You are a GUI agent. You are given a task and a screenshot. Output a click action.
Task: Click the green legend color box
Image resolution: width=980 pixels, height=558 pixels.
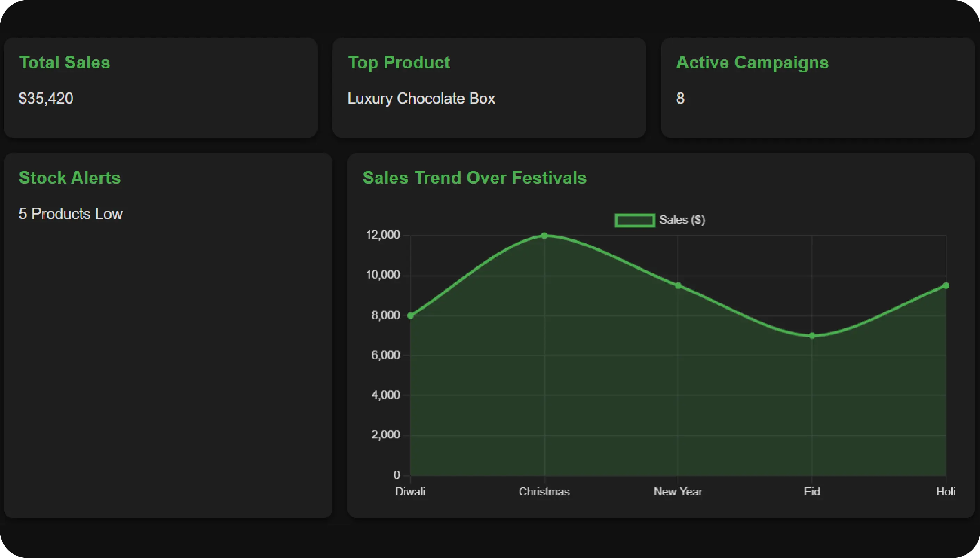point(635,220)
